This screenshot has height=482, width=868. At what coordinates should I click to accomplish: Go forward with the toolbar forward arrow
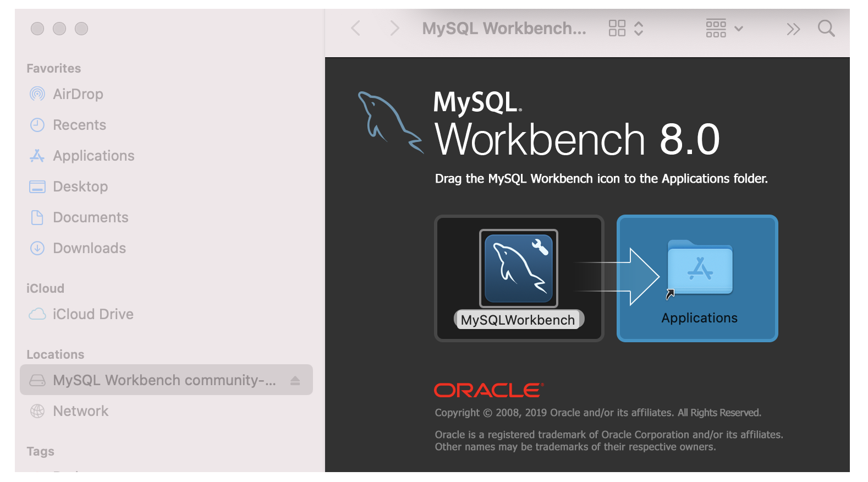coord(394,28)
